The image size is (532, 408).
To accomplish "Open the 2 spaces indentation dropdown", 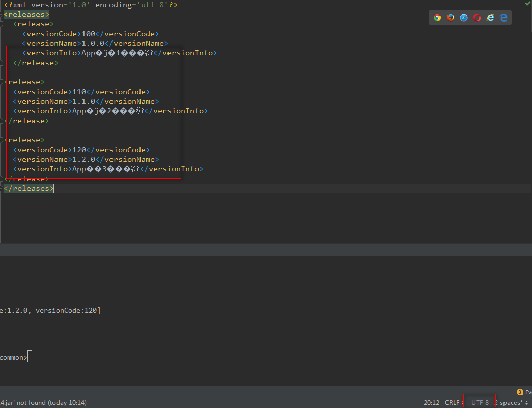I will 510,402.
